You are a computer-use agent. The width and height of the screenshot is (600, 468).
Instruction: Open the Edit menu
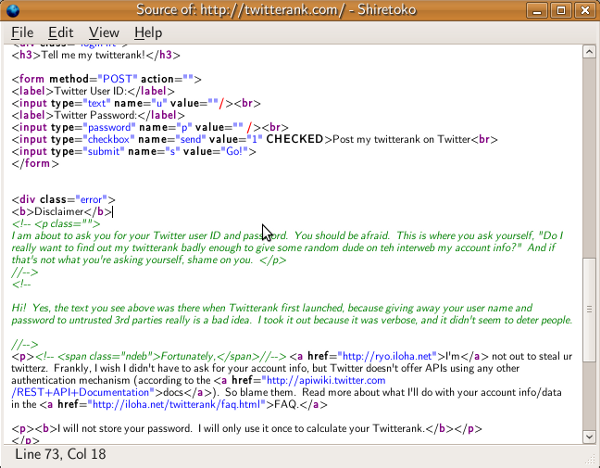pyautogui.click(x=60, y=33)
